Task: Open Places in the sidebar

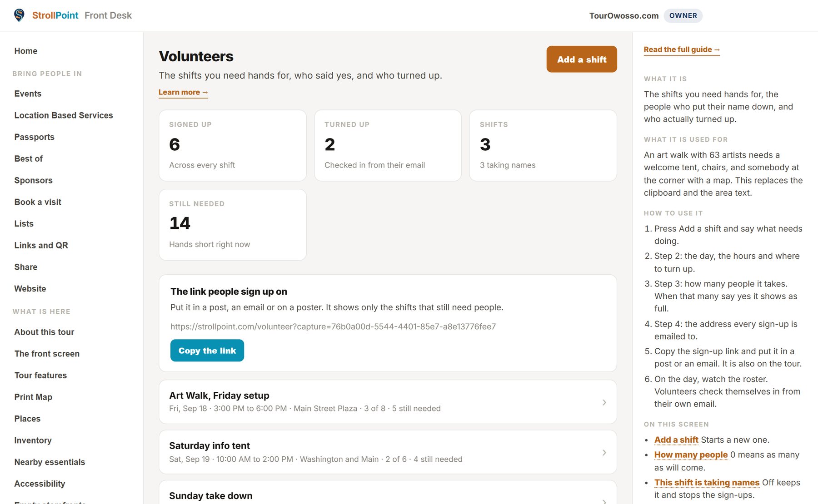Action: [x=28, y=419]
